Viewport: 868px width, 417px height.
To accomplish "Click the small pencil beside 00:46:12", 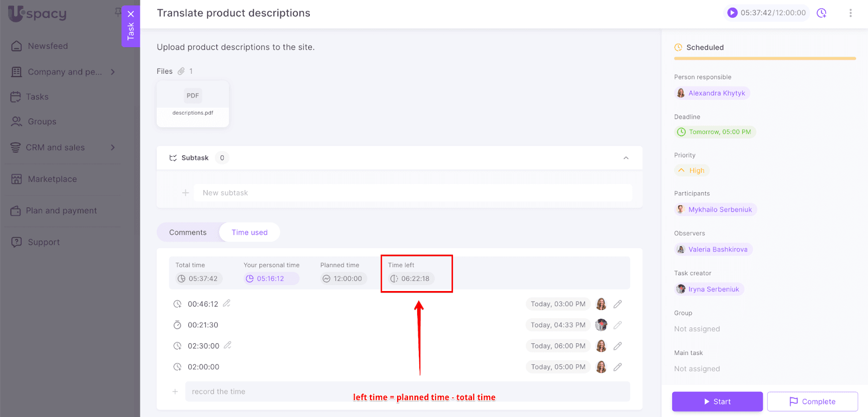I will point(227,303).
